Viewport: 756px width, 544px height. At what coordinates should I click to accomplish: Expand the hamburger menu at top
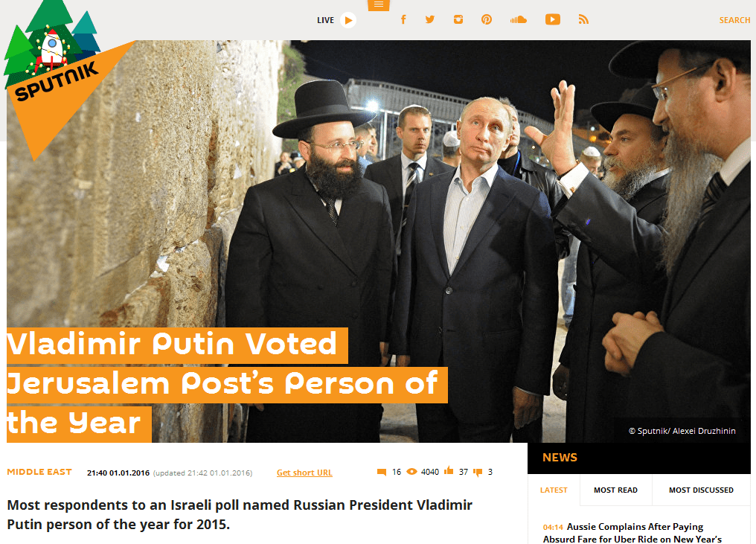379,4
